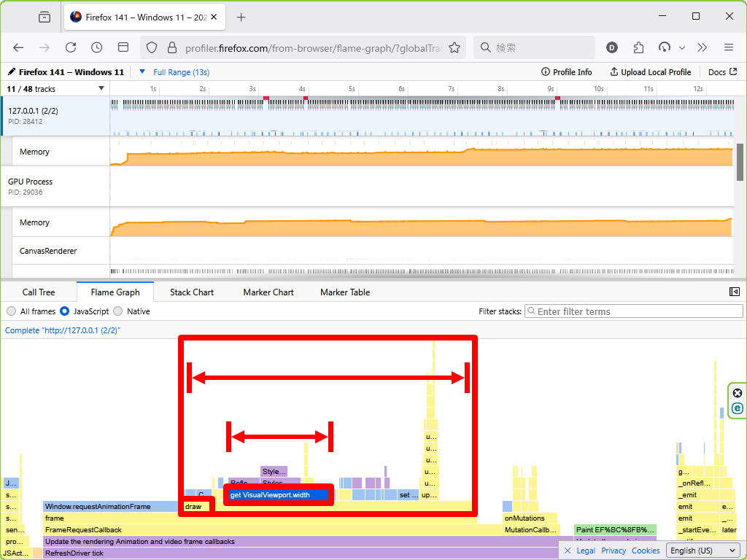Image resolution: width=747 pixels, height=560 pixels.
Task: Select the Flame Graph tab
Action: (x=115, y=292)
